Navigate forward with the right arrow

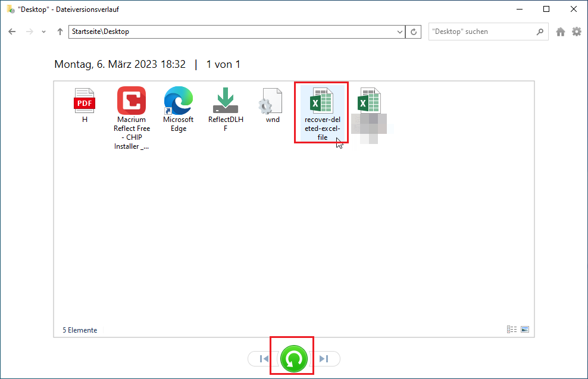tap(29, 32)
